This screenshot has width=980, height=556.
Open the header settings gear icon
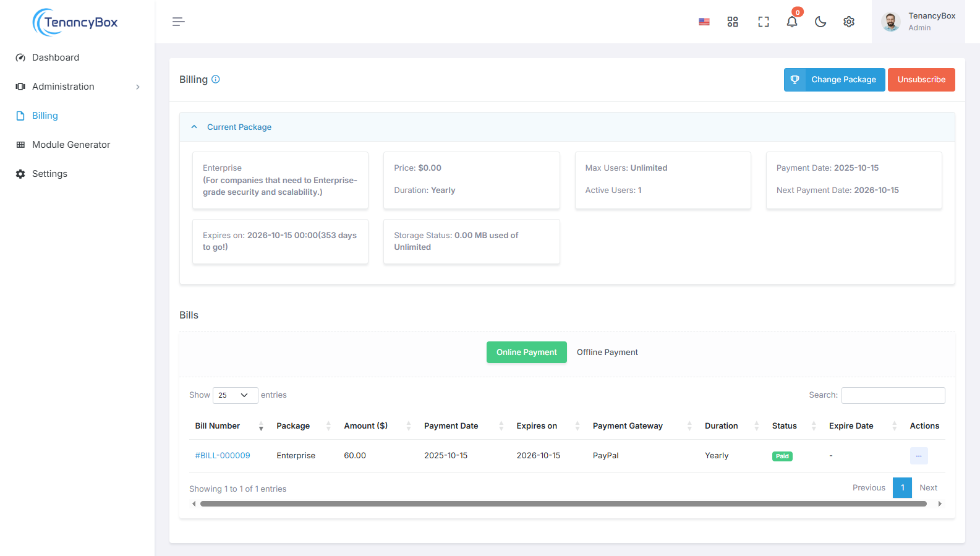849,22
